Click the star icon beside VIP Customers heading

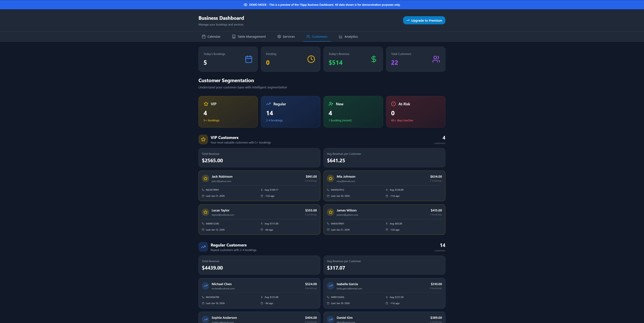pyautogui.click(x=203, y=139)
